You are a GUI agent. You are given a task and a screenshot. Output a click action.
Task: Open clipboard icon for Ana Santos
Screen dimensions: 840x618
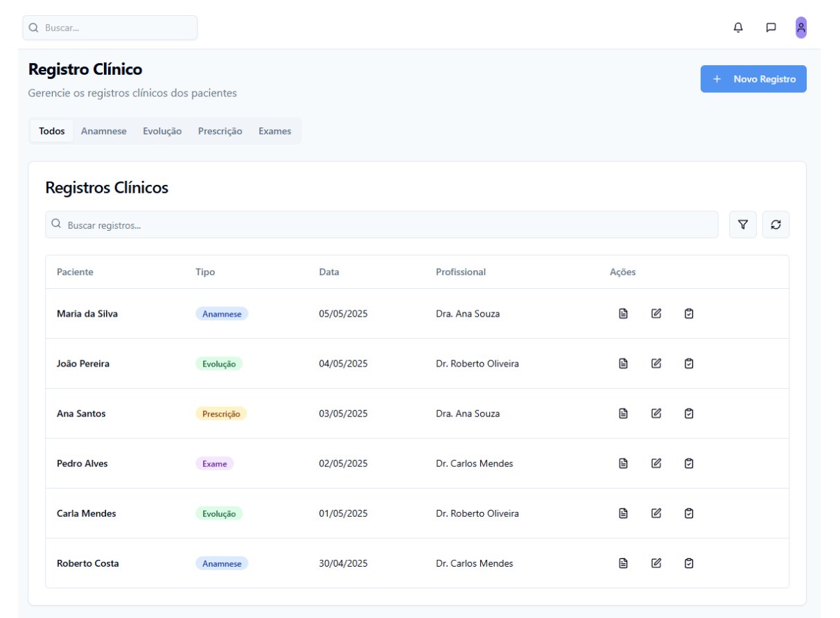pos(688,414)
